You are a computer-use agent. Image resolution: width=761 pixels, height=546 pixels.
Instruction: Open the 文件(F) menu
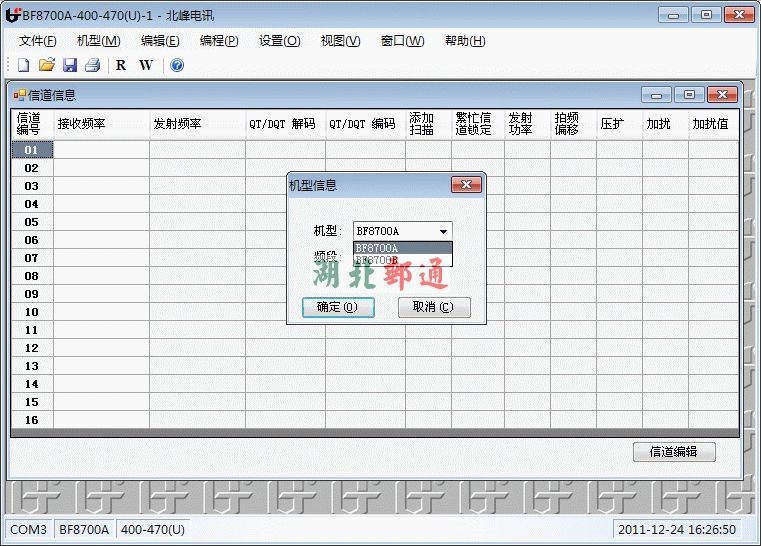coord(38,41)
